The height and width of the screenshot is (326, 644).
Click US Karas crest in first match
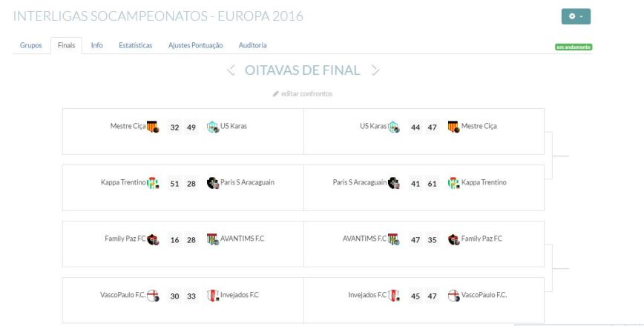pyautogui.click(x=213, y=127)
